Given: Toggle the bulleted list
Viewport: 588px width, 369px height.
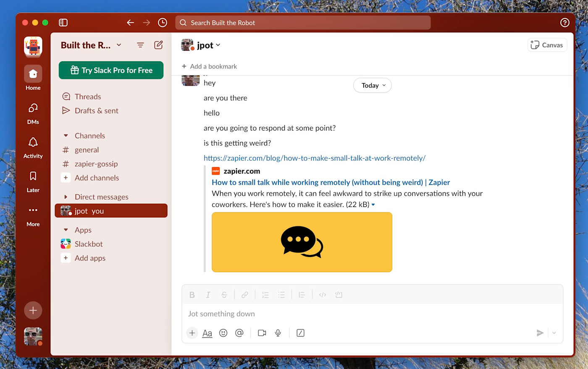Looking at the screenshot, I should (x=281, y=295).
